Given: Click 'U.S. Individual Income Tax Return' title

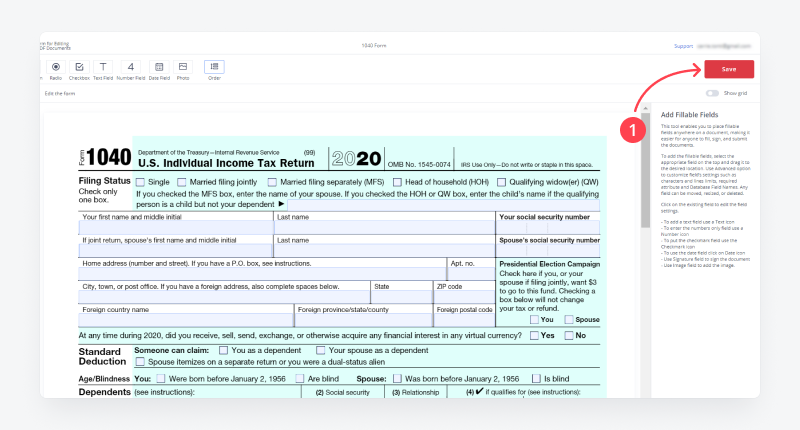Looking at the screenshot, I should pyautogui.click(x=226, y=163).
